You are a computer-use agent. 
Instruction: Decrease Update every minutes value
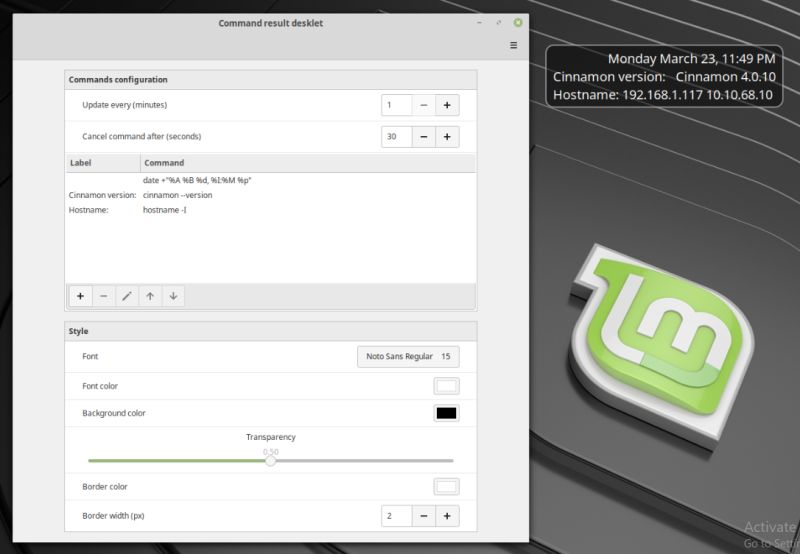(423, 105)
